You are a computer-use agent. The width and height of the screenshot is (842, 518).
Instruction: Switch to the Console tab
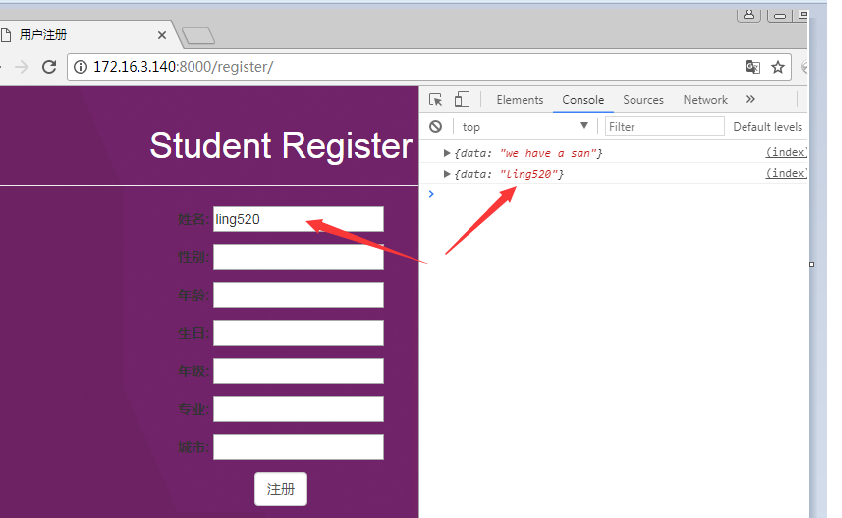pyautogui.click(x=583, y=100)
